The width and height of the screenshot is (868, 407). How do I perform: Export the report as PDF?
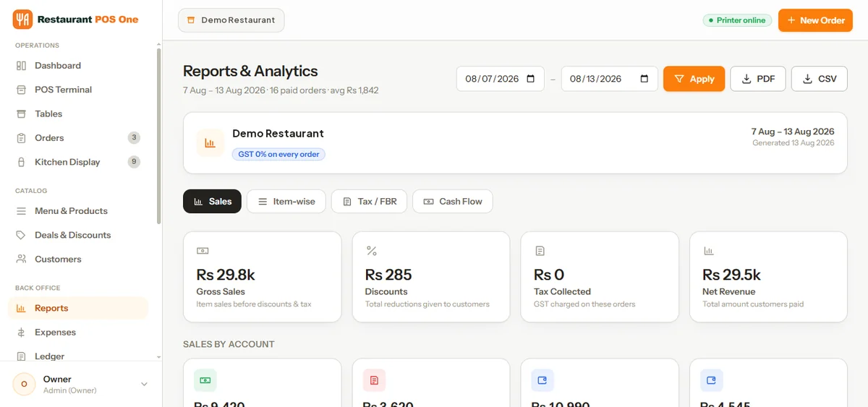758,79
